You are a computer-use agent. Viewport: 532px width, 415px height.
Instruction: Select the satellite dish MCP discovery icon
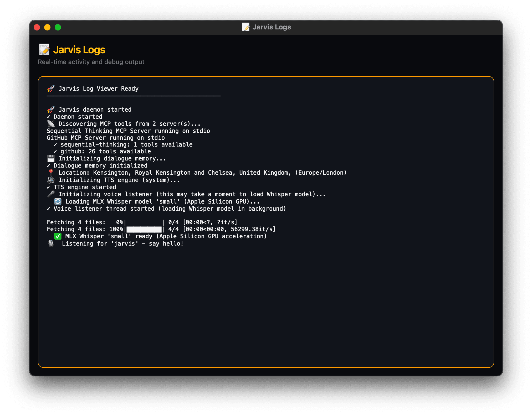[52, 123]
